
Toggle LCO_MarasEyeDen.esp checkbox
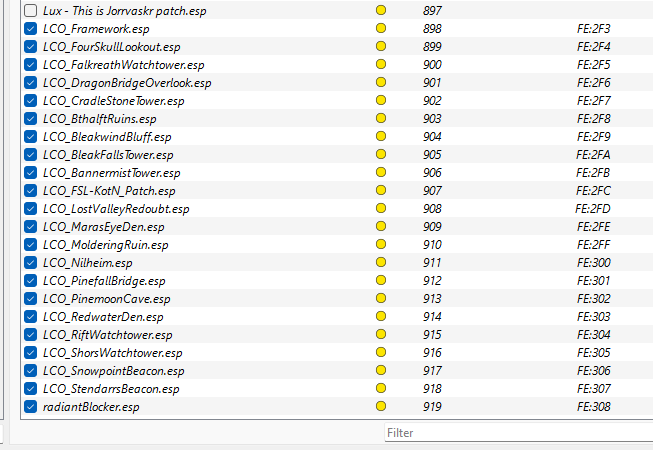point(30,226)
